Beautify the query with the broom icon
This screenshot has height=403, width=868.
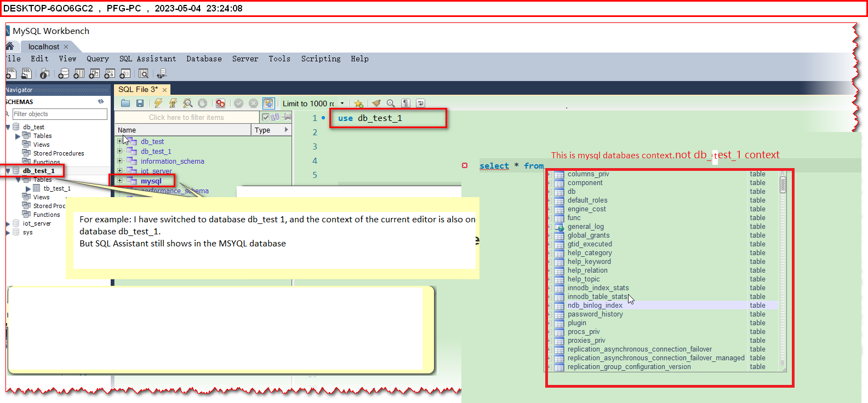[x=376, y=103]
